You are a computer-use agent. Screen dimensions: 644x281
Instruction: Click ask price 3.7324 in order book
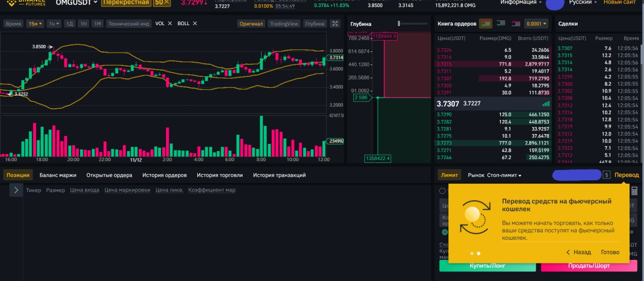(444, 50)
